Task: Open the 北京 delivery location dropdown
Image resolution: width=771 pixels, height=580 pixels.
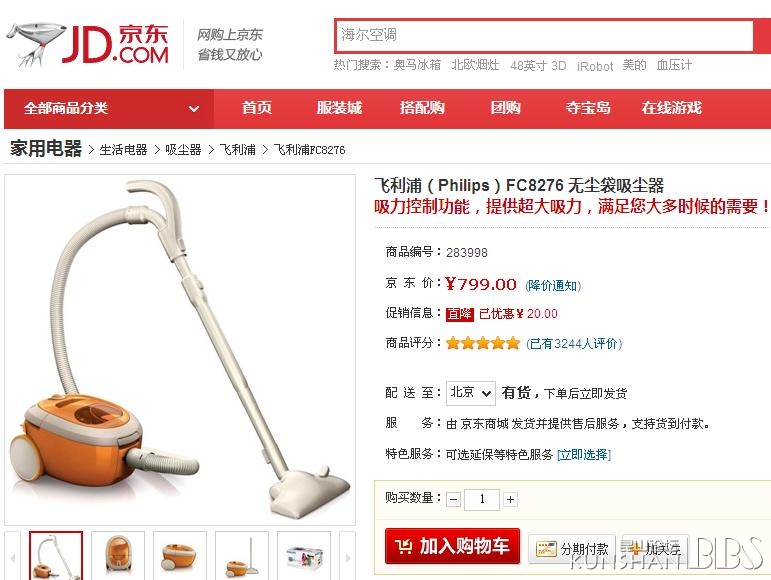Action: [x=471, y=393]
